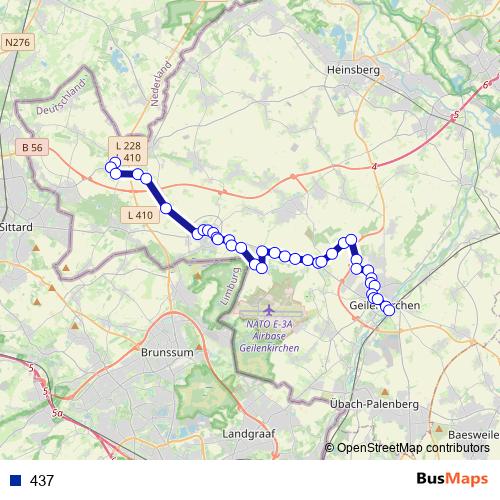500x500 pixels.
Task: Click the NATO E-3A Airbase Geilenkirchen label
Action: click(x=269, y=336)
